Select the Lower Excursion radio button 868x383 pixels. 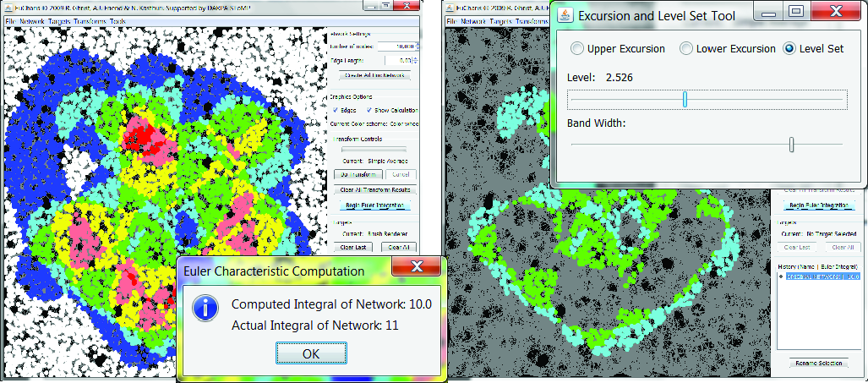[x=686, y=49]
